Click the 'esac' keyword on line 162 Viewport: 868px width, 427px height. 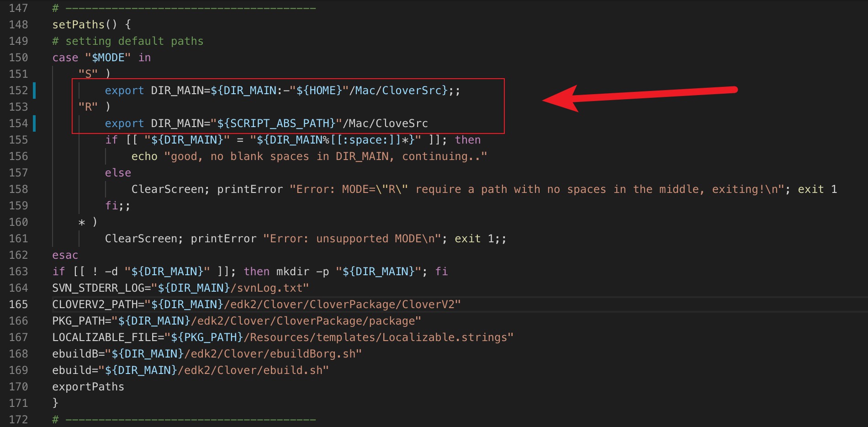pyautogui.click(x=65, y=255)
